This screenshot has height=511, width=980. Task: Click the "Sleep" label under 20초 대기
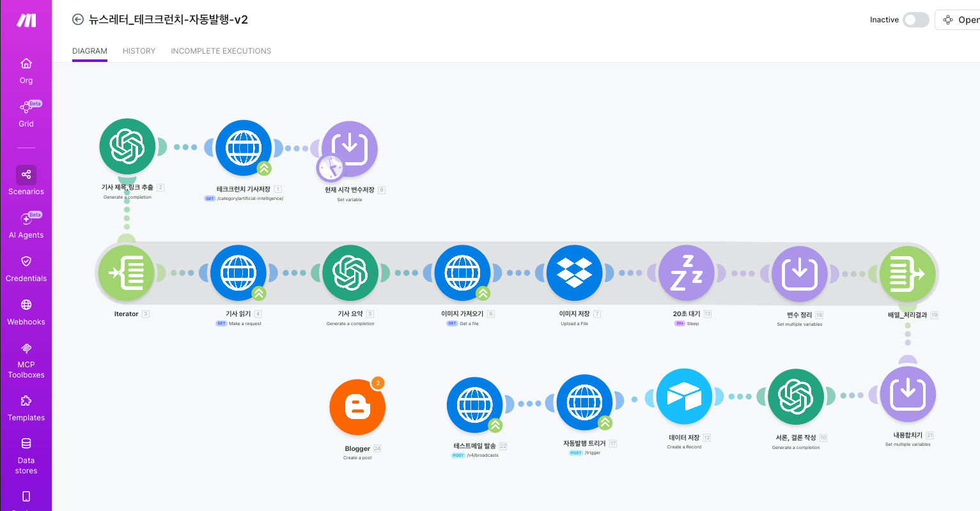693,324
